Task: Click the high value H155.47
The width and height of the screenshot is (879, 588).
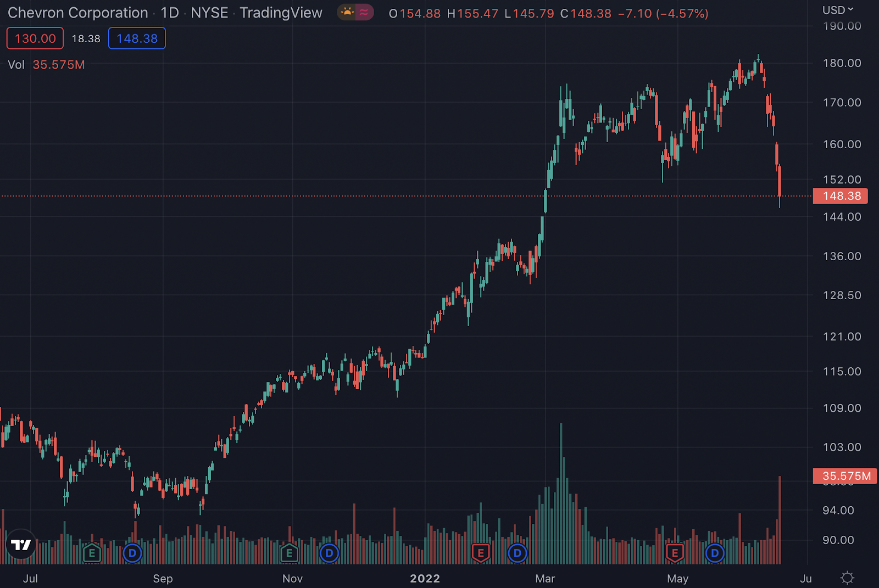Action: [x=472, y=13]
